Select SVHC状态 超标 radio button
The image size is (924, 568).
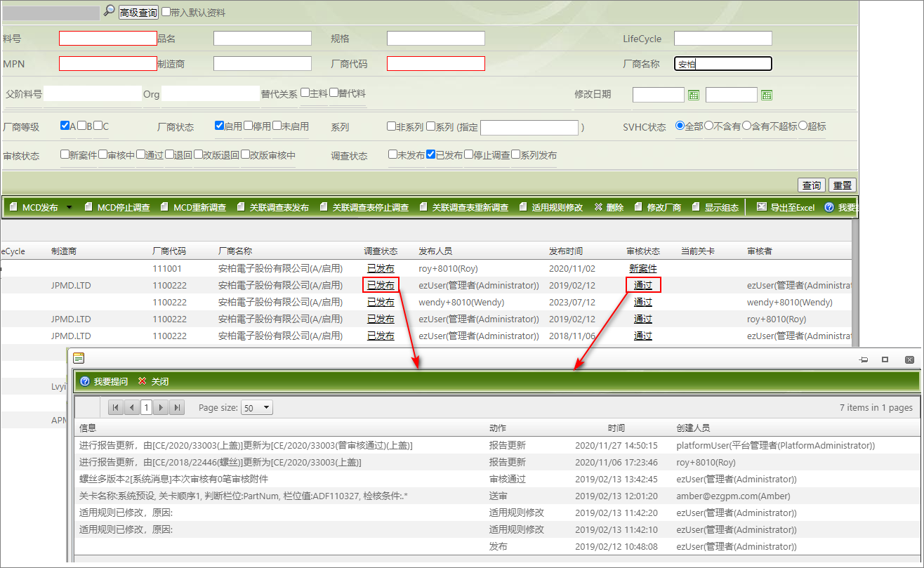coord(803,126)
